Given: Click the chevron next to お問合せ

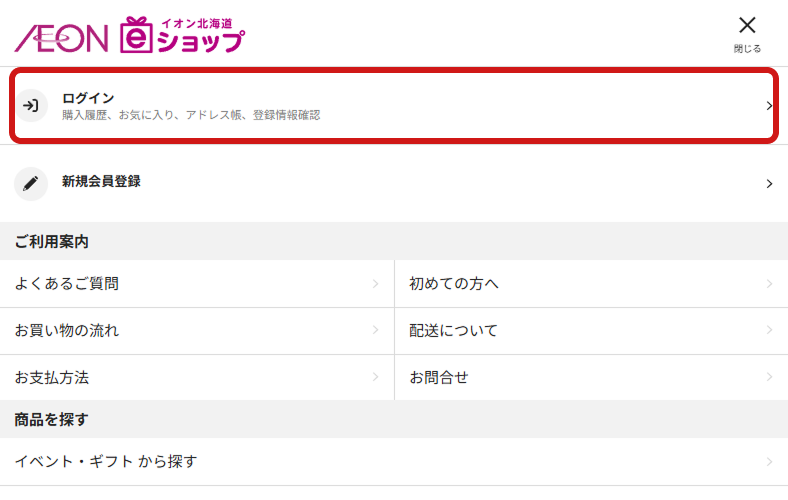Looking at the screenshot, I should point(769,378).
